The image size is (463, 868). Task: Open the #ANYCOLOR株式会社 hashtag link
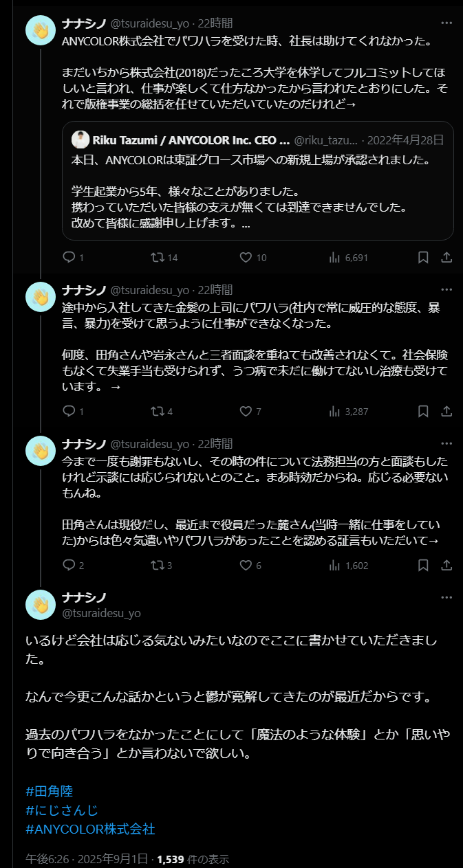(90, 830)
